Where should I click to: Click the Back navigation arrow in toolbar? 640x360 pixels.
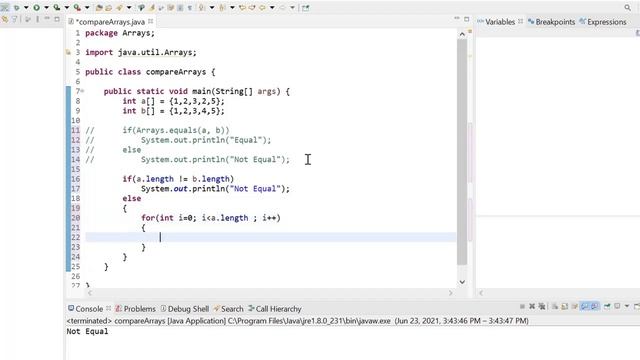click(x=262, y=8)
